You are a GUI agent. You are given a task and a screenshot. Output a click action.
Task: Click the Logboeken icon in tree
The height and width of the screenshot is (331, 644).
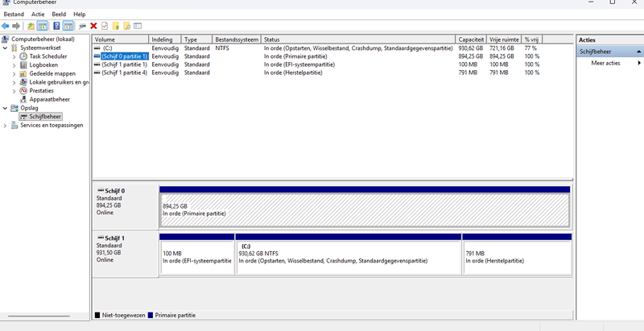point(24,65)
